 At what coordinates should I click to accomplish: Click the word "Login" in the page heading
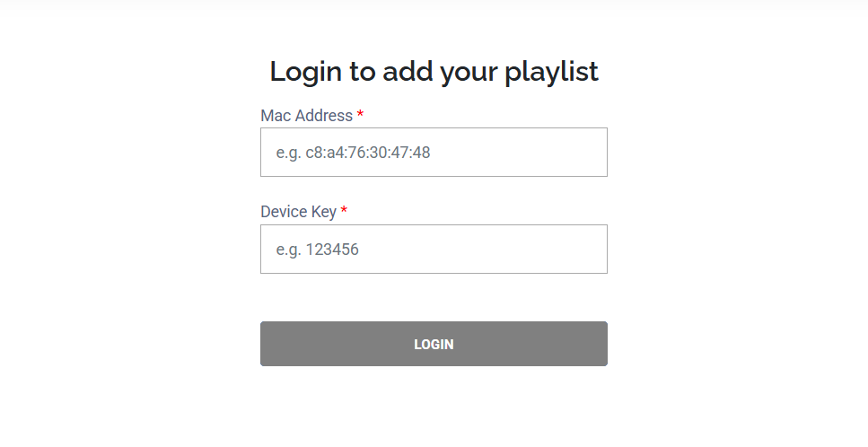(x=304, y=72)
